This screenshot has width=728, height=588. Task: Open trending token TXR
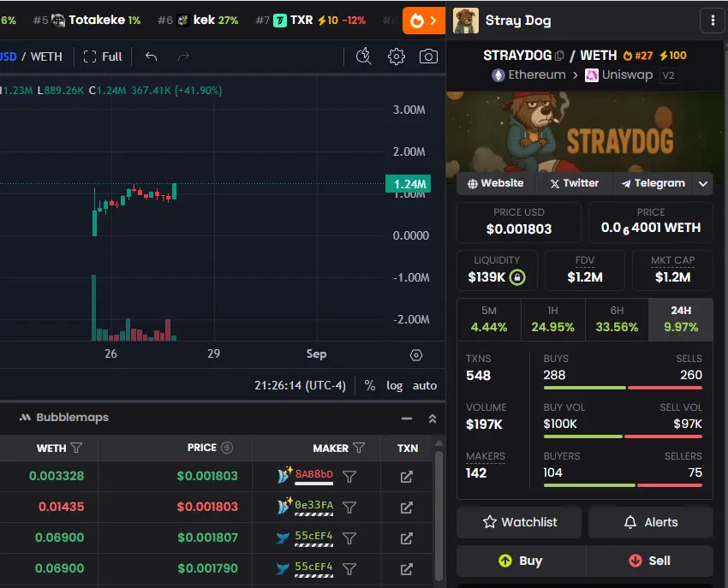pos(310,20)
